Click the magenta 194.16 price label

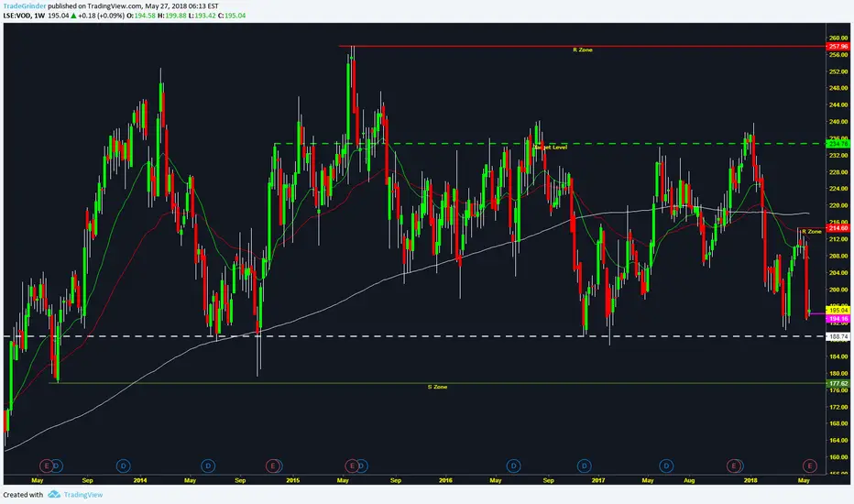coord(838,319)
